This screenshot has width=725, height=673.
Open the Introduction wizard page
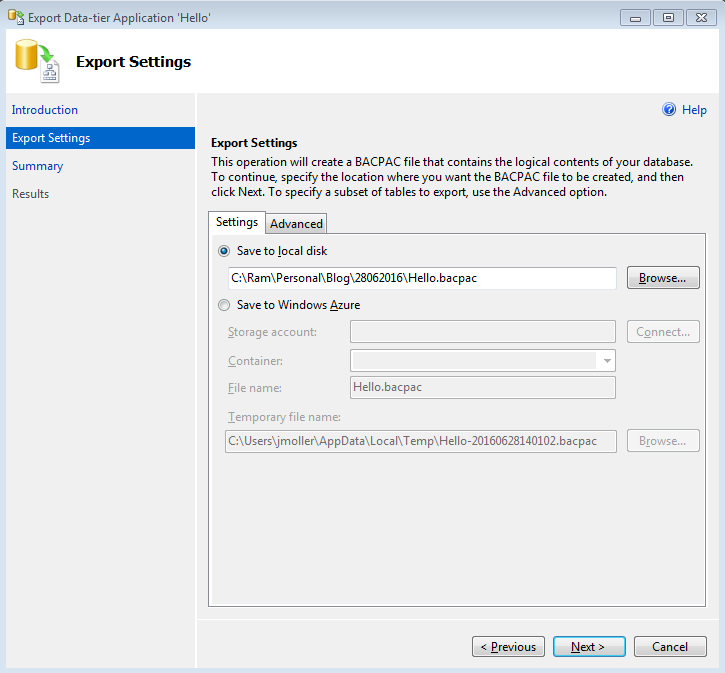[45, 110]
